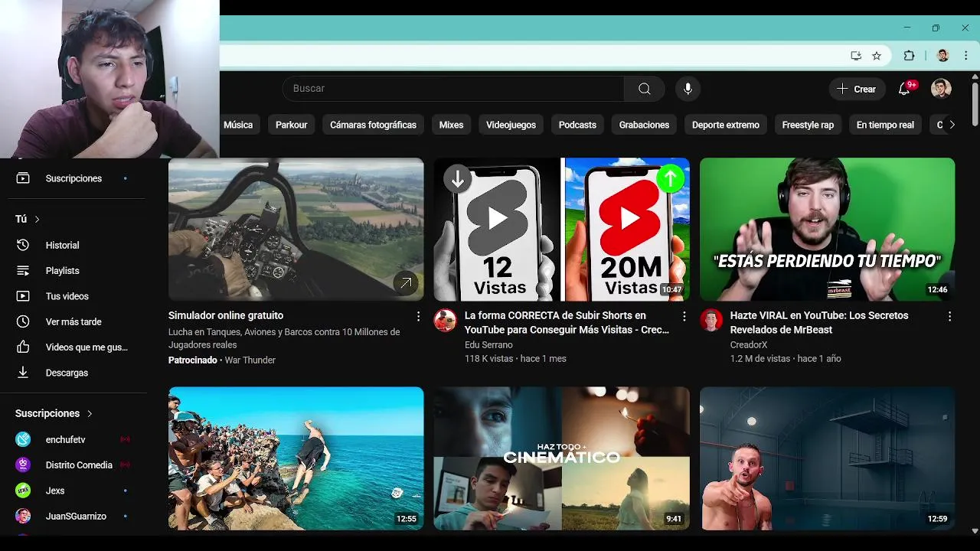The image size is (980, 551).
Task: Click external link arrow on War Thunder ad
Action: tap(406, 283)
